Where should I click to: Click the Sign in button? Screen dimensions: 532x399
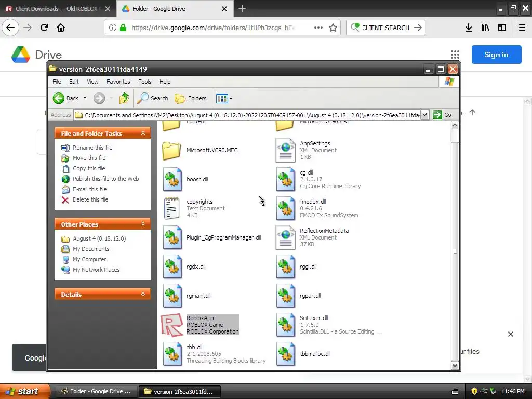(496, 55)
